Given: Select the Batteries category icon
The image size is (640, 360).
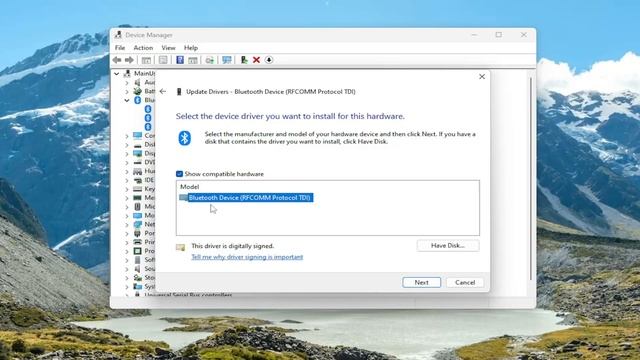Looking at the screenshot, I should [x=138, y=91].
